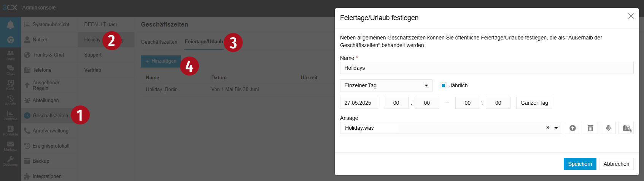This screenshot has width=644, height=181.
Task: Select the Feiertage/Urlaub tab
Action: 204,42
